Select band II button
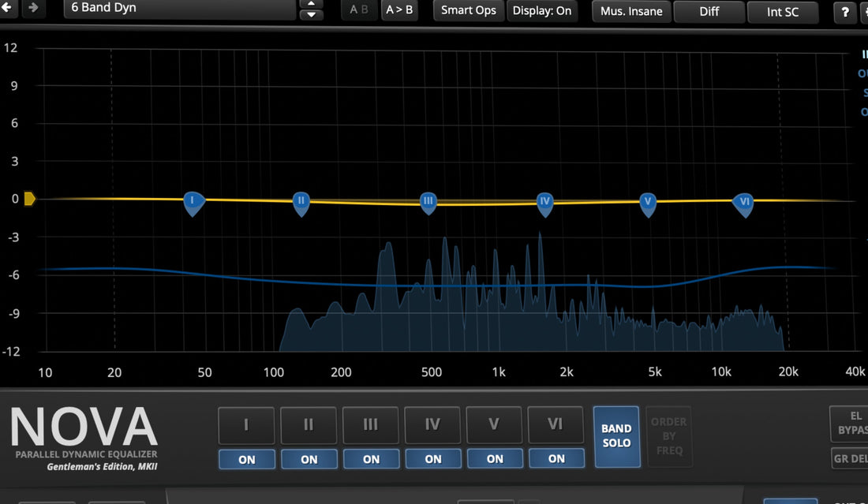The height and width of the screenshot is (504, 868). (309, 425)
